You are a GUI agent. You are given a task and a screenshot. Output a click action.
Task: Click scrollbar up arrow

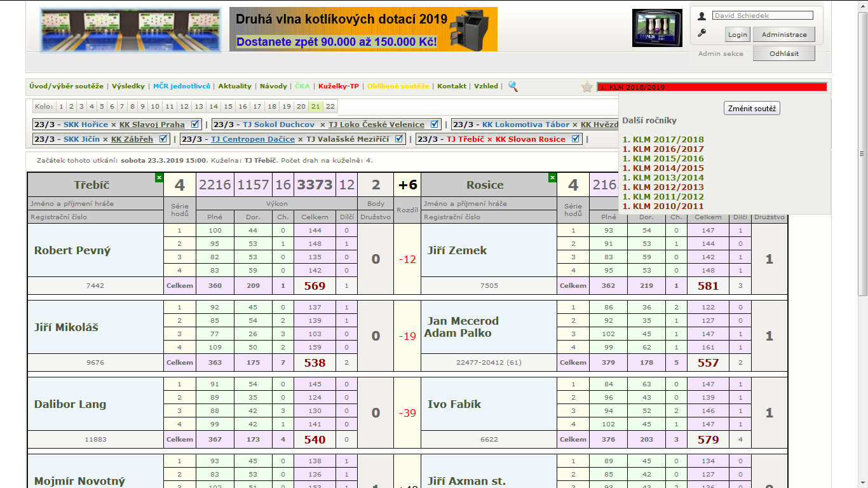point(862,5)
